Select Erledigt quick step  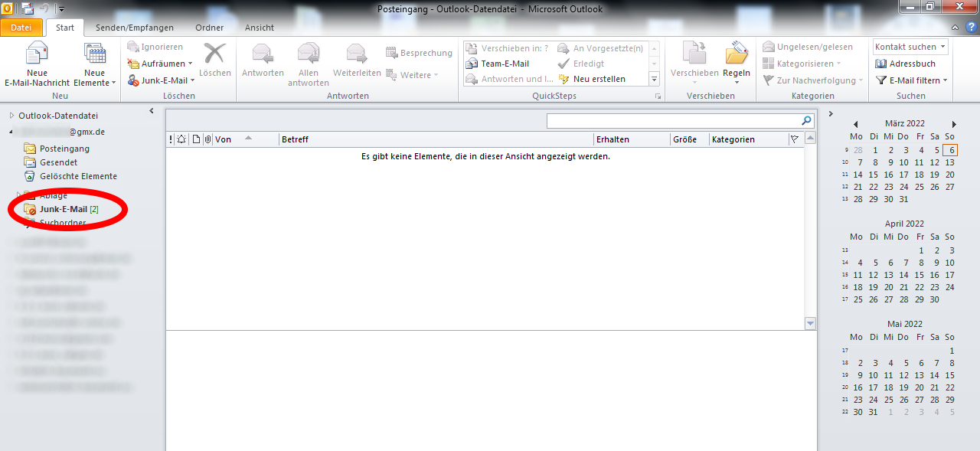point(581,64)
